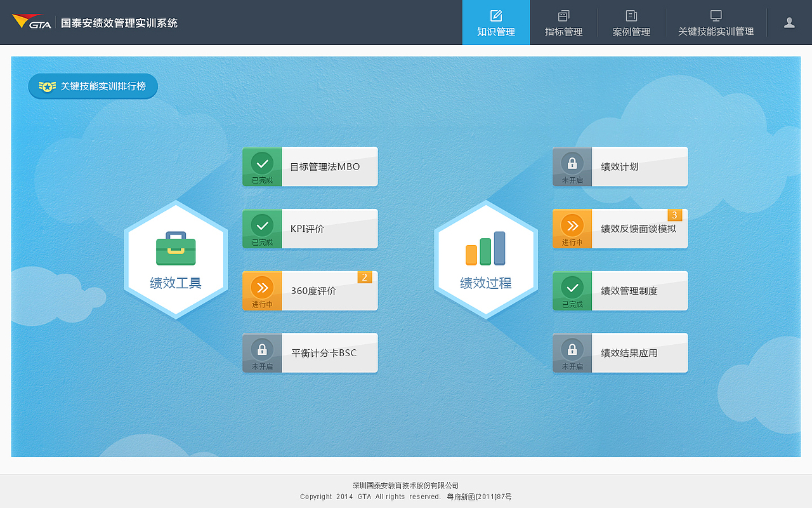Click the GTA logo
Viewport: 812px width, 508px height.
coord(31,22)
